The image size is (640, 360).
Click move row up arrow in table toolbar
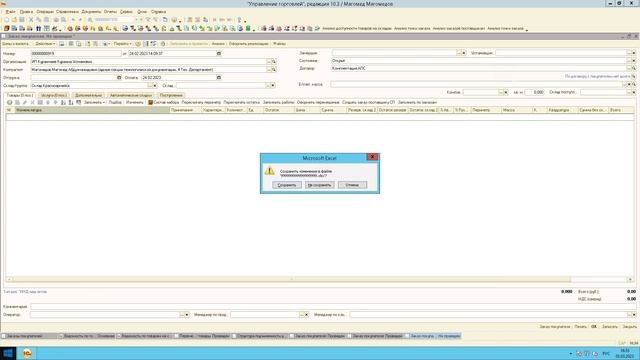pos(48,102)
